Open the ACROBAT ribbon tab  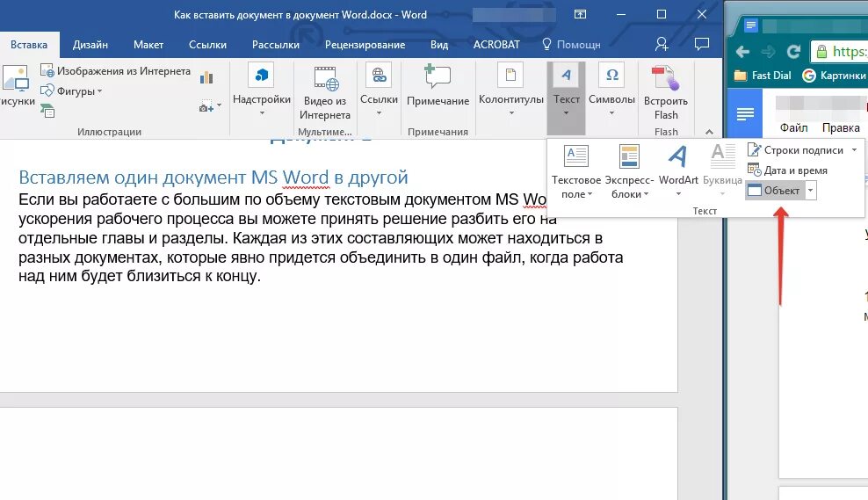click(496, 45)
